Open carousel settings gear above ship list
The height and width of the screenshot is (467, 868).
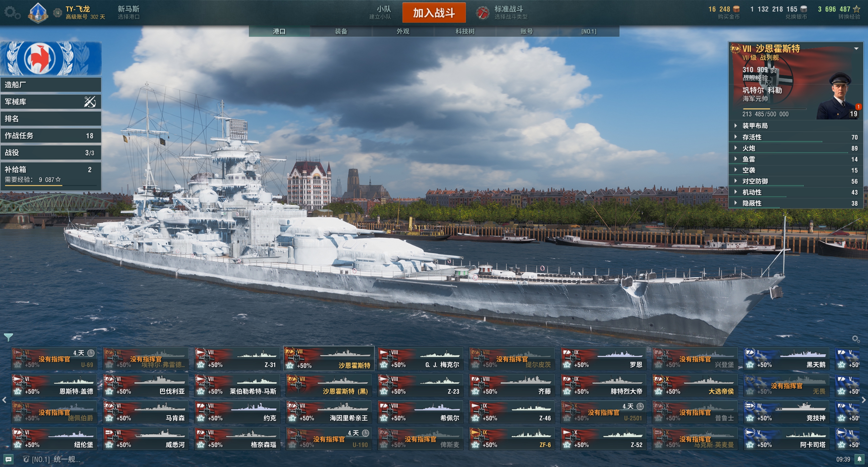click(855, 339)
